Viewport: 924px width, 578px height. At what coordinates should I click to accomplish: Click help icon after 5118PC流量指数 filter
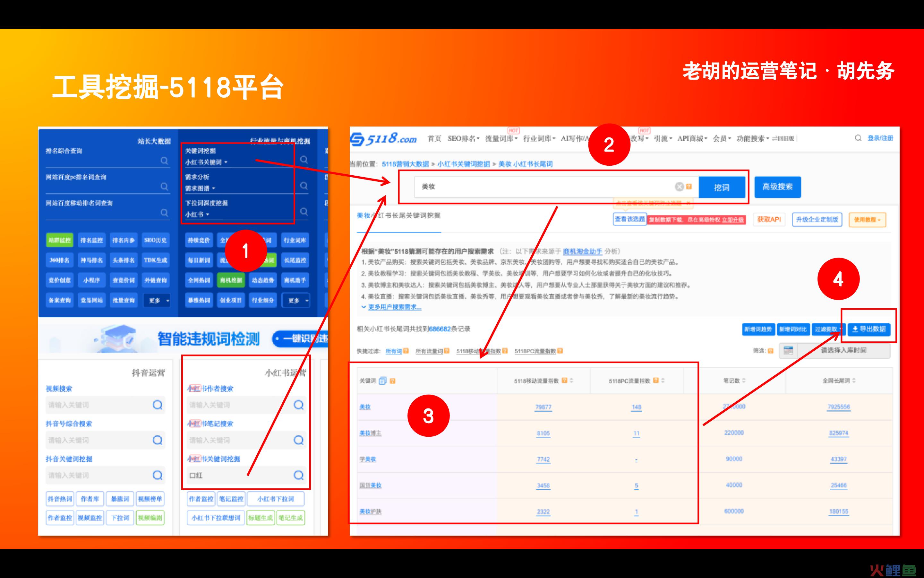click(x=560, y=351)
